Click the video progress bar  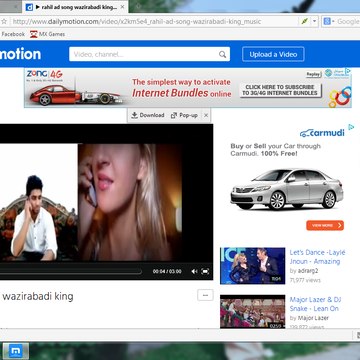point(71,271)
